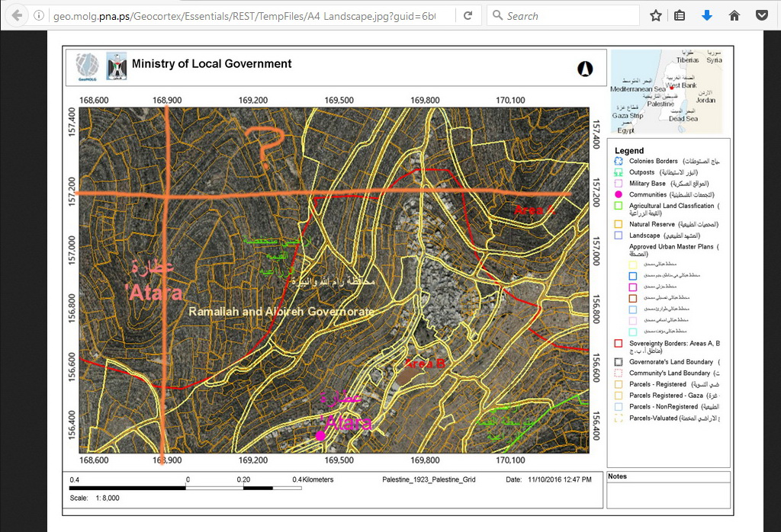Focus the browser Search box
This screenshot has width=781, height=532.
pyautogui.click(x=563, y=16)
